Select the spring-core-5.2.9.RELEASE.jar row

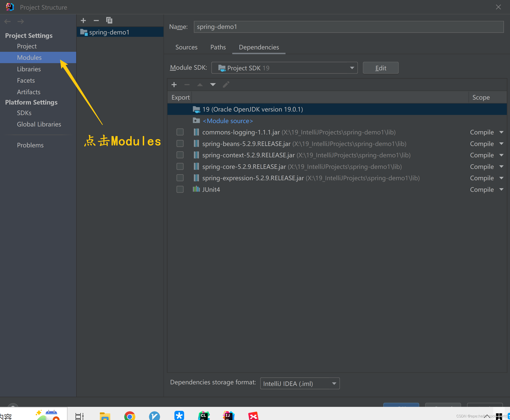click(337, 166)
